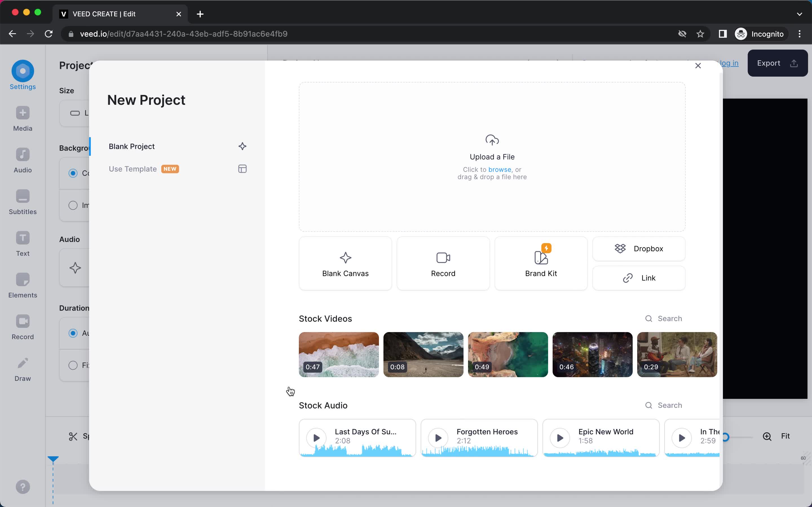Open the Brand Kit option
The width and height of the screenshot is (812, 507).
pos(540,264)
